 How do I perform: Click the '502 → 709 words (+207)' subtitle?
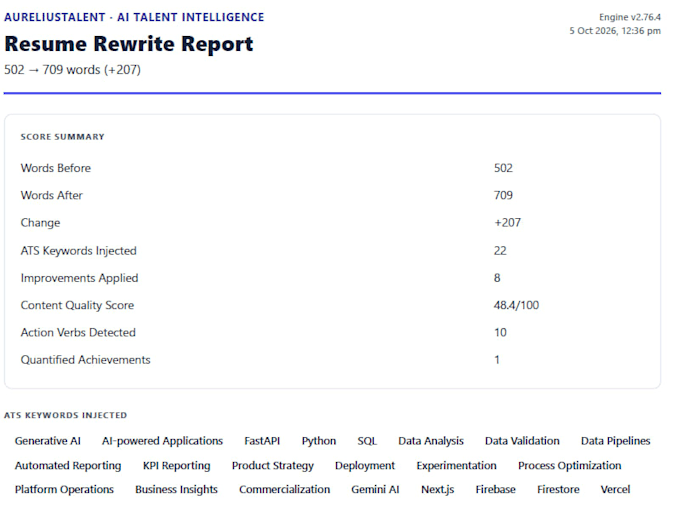[72, 70]
